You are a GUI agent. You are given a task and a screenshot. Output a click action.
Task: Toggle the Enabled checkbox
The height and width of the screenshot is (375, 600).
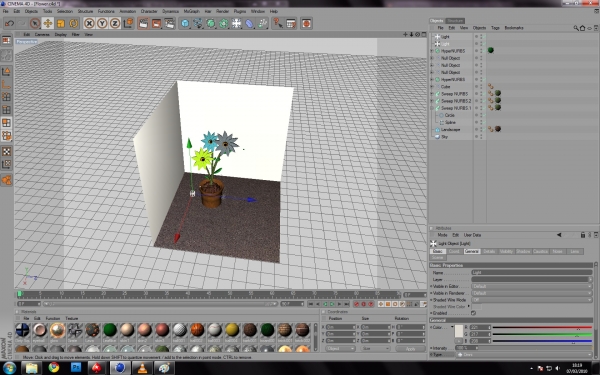pos(473,313)
